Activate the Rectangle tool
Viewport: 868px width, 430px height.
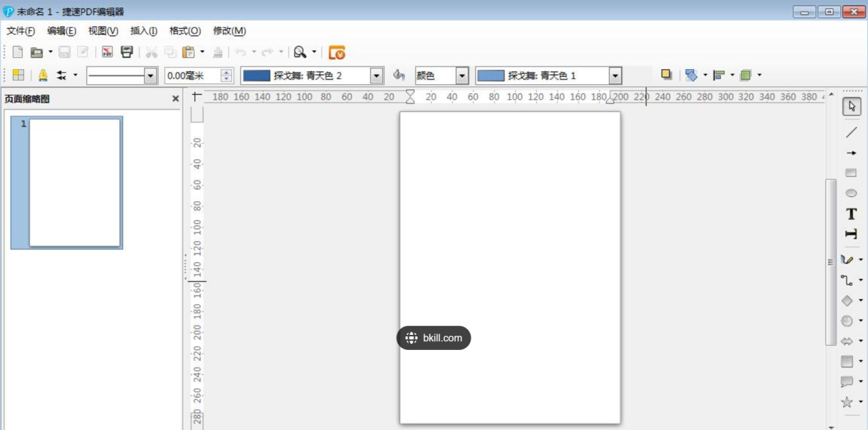click(851, 172)
